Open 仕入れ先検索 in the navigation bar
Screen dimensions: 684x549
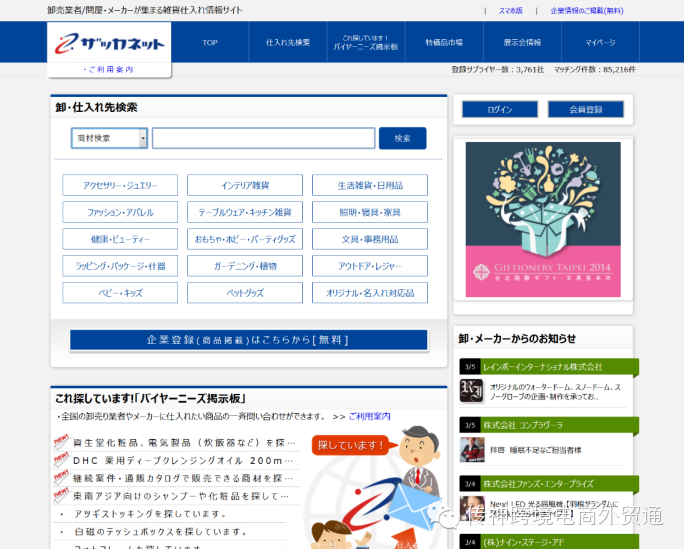click(288, 42)
